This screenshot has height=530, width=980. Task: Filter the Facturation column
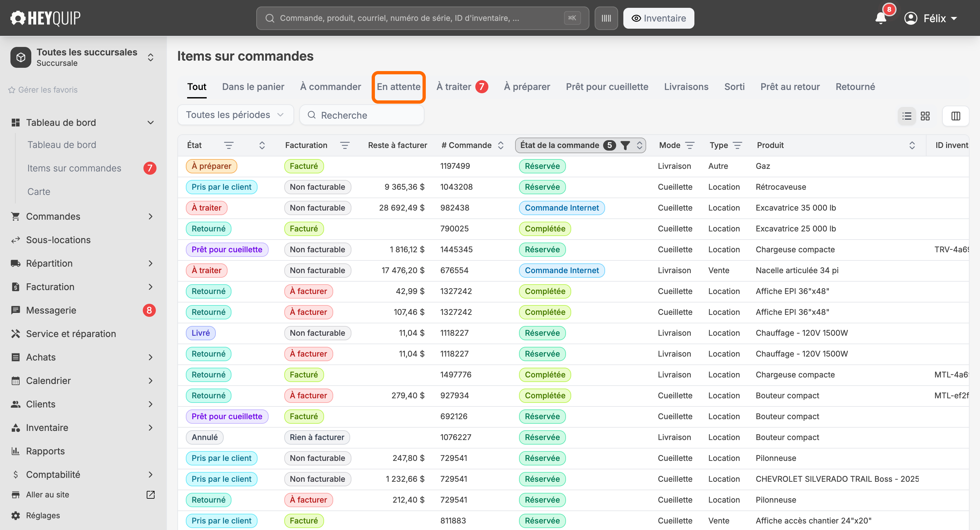pyautogui.click(x=345, y=145)
